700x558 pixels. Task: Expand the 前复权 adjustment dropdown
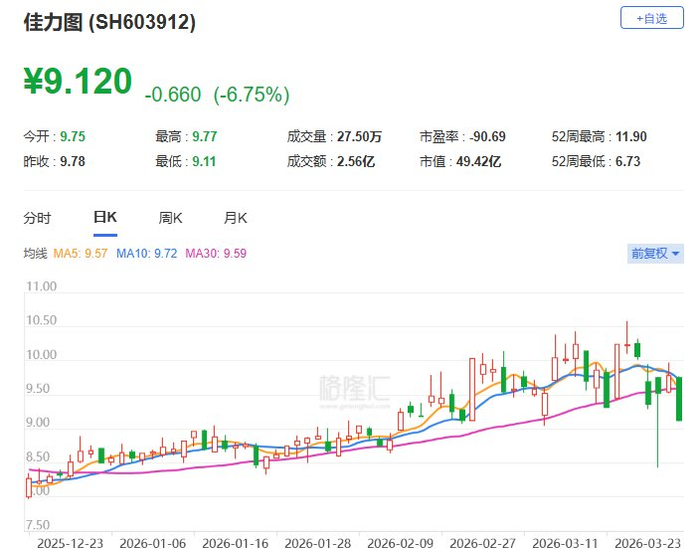tap(655, 254)
